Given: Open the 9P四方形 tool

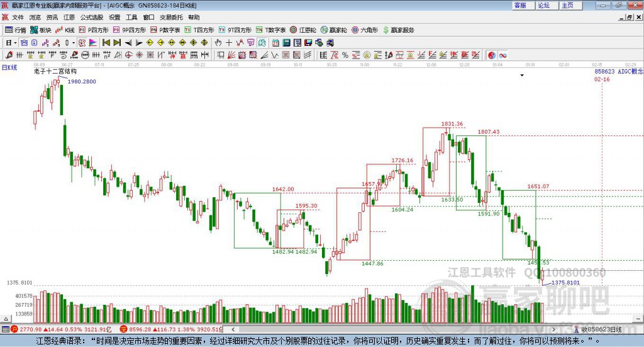Looking at the screenshot, I should tap(130, 30).
